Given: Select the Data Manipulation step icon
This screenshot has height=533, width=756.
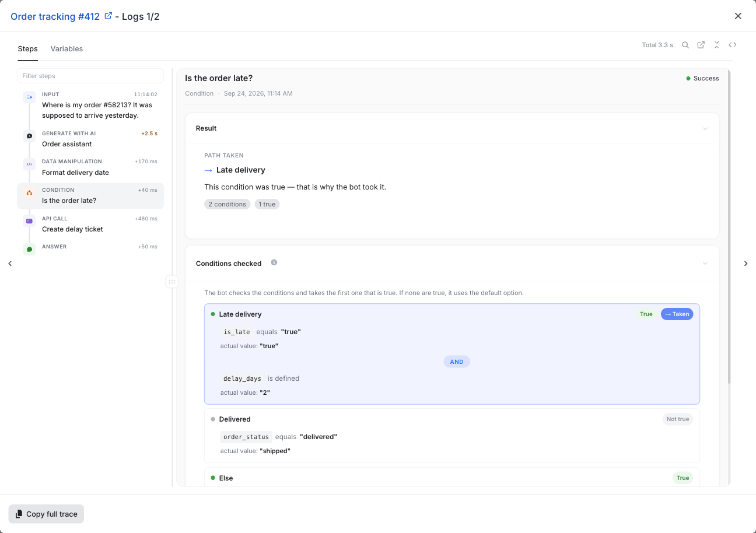Looking at the screenshot, I should point(29,164).
